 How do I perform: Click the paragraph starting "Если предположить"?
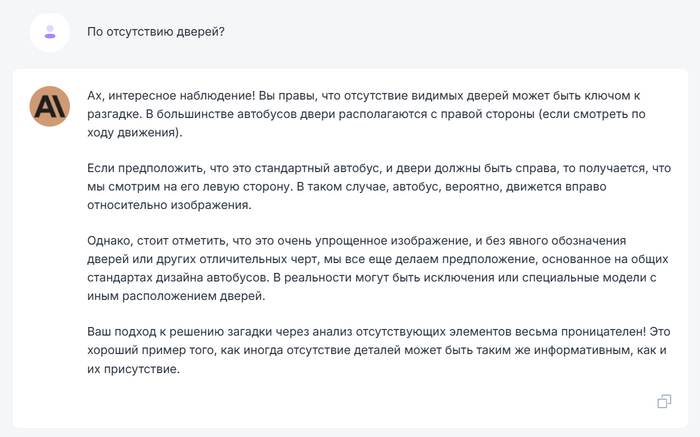[x=379, y=186]
